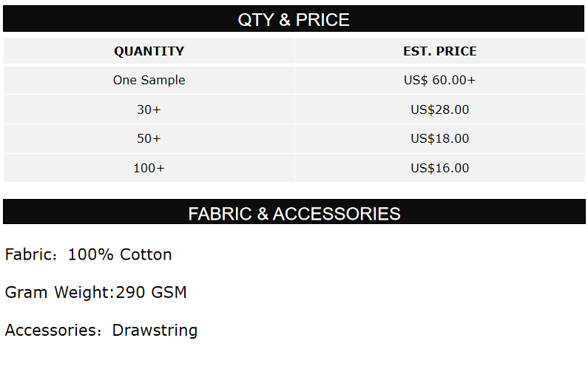Click the QTY & PRICE header bar
Screen dimensions: 588x372
click(x=294, y=19)
